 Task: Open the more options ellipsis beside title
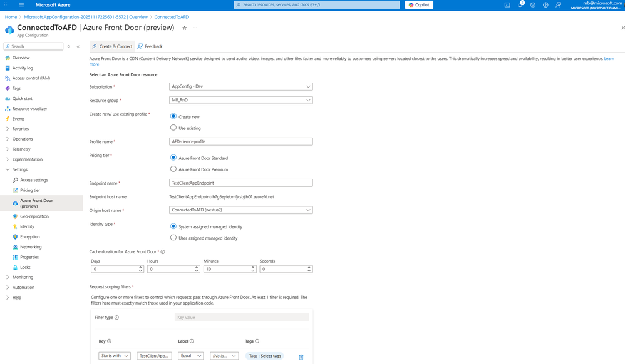tap(195, 28)
